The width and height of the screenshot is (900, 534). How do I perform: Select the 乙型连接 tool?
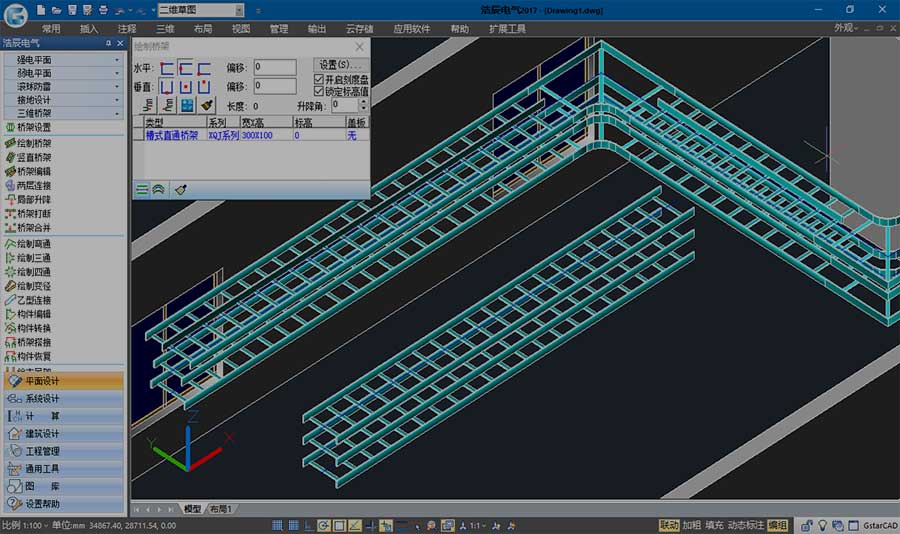click(34, 300)
